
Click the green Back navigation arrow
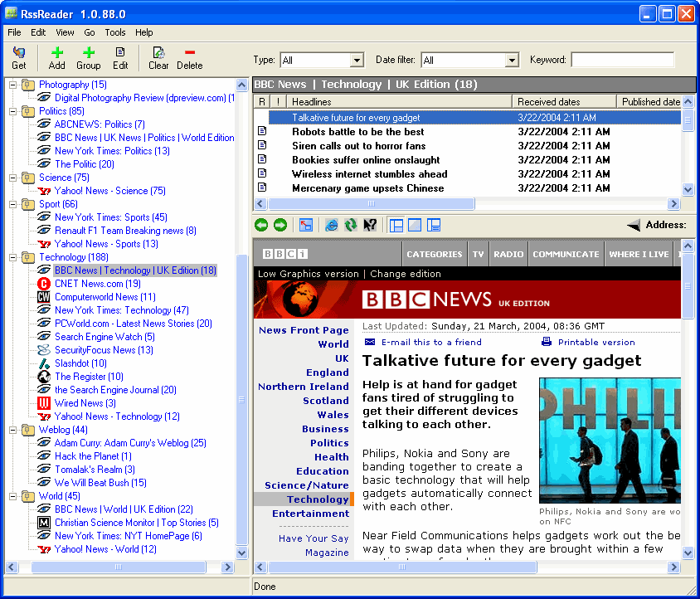[x=261, y=224]
